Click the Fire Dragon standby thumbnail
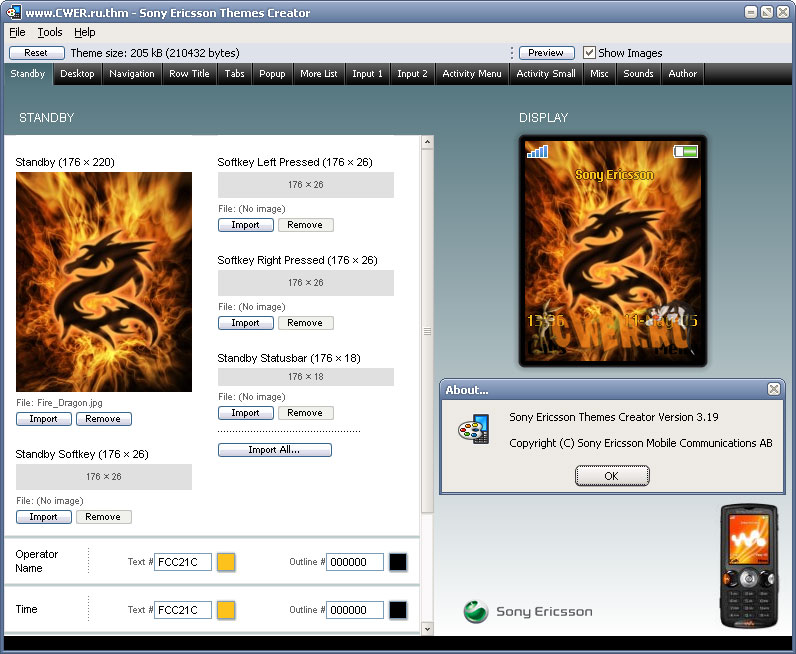 [104, 282]
